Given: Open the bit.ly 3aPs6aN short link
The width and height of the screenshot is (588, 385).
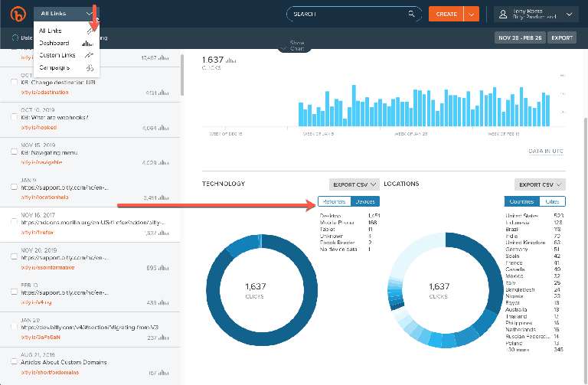Looking at the screenshot, I should (x=41, y=338).
